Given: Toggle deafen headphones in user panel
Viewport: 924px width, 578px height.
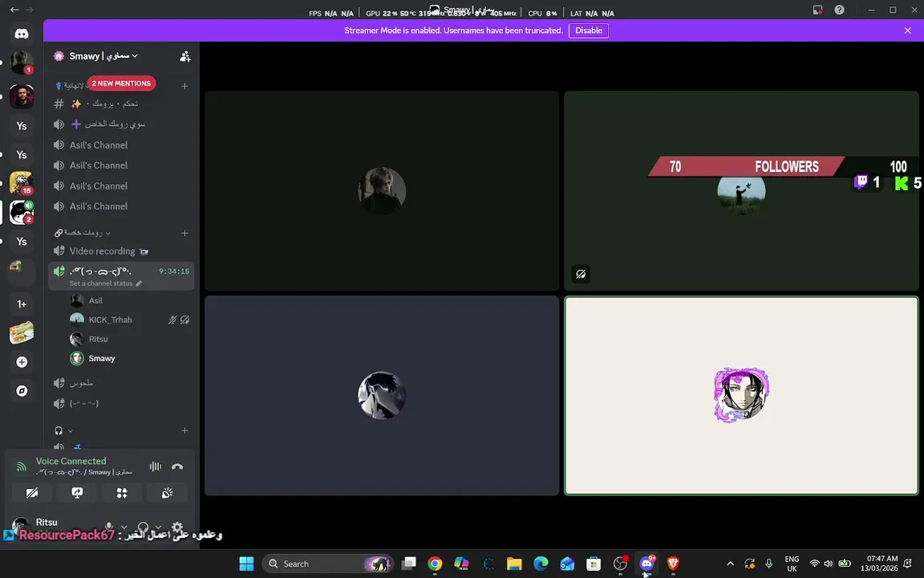Looking at the screenshot, I should (x=144, y=527).
